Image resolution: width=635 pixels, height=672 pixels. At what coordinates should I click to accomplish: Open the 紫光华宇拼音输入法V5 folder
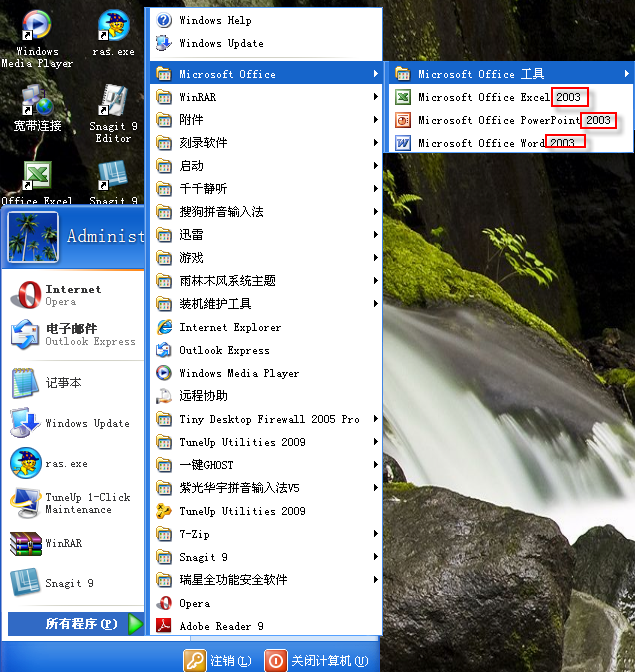(266, 488)
